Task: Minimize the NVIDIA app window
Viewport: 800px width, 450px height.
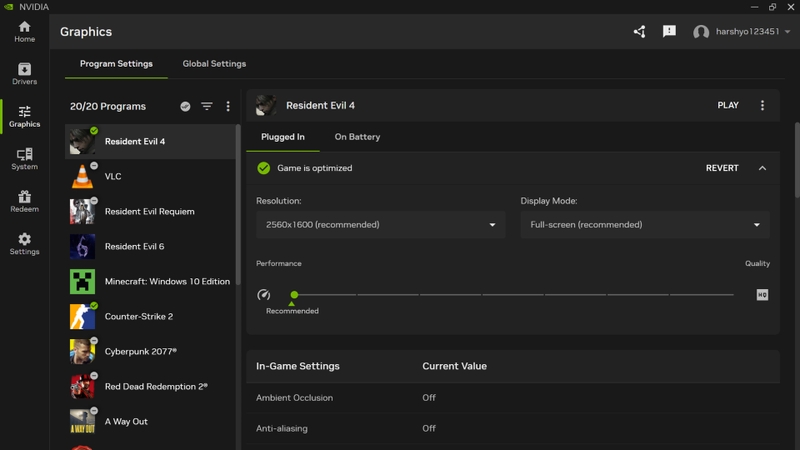Action: (754, 7)
